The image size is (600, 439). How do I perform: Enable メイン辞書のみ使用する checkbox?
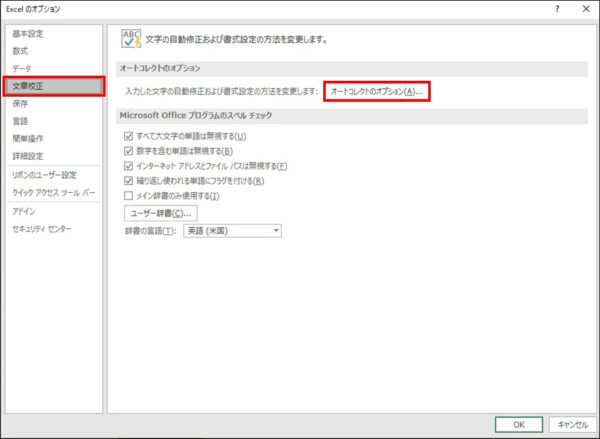click(x=127, y=196)
